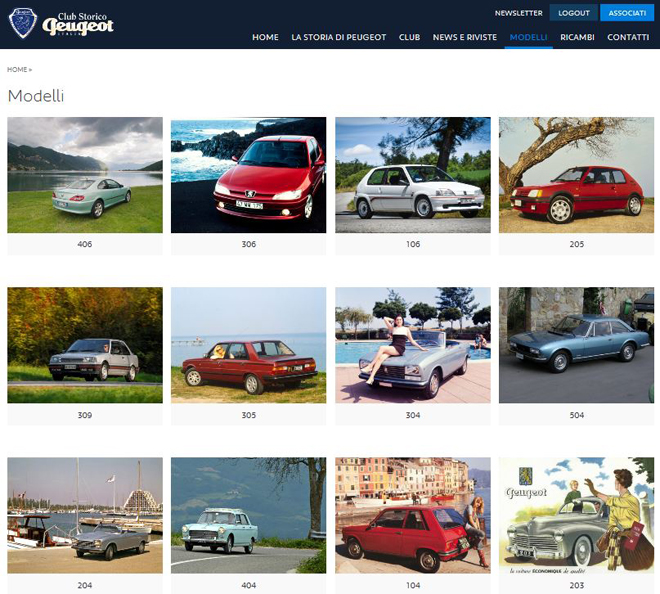Click the Associati button
The height and width of the screenshot is (594, 660).
point(627,13)
